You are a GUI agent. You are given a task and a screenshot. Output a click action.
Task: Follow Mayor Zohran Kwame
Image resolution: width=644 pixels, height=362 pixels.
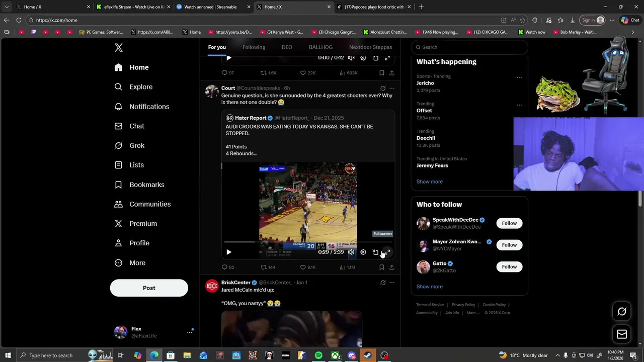click(509, 245)
